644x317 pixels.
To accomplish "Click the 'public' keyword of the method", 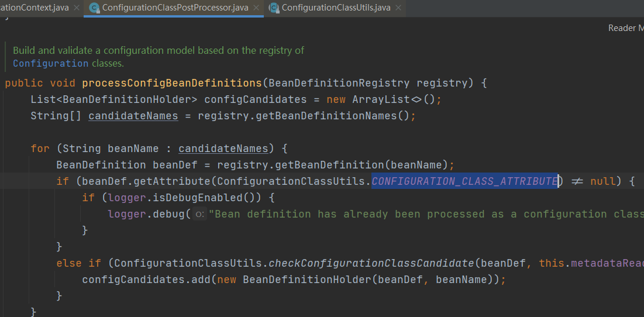I will point(24,84).
